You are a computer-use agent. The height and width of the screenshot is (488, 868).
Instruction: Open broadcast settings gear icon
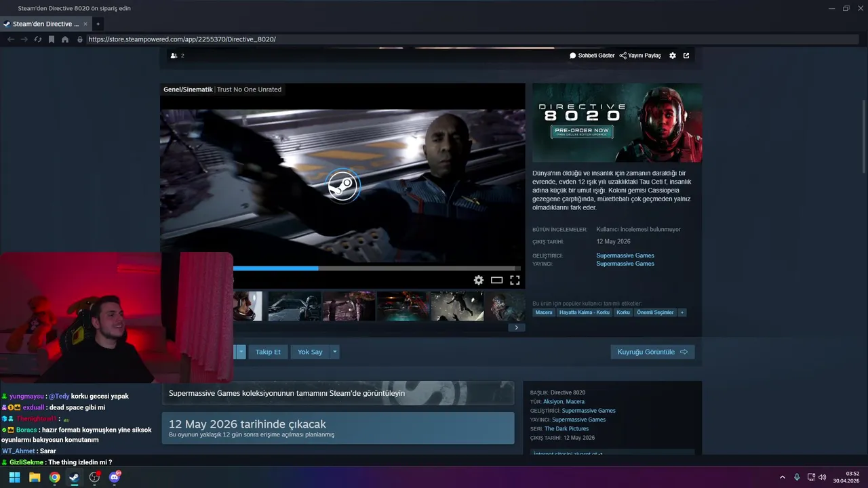pos(673,56)
